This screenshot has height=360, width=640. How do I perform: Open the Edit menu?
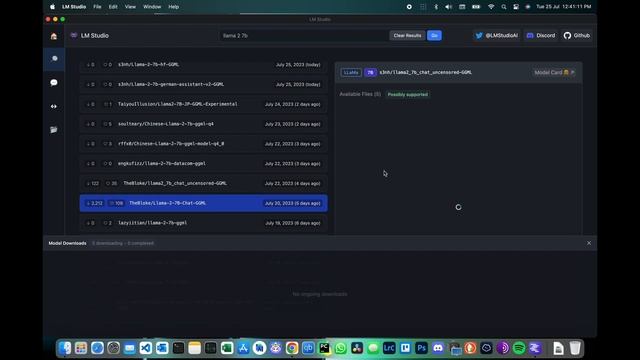coord(113,7)
